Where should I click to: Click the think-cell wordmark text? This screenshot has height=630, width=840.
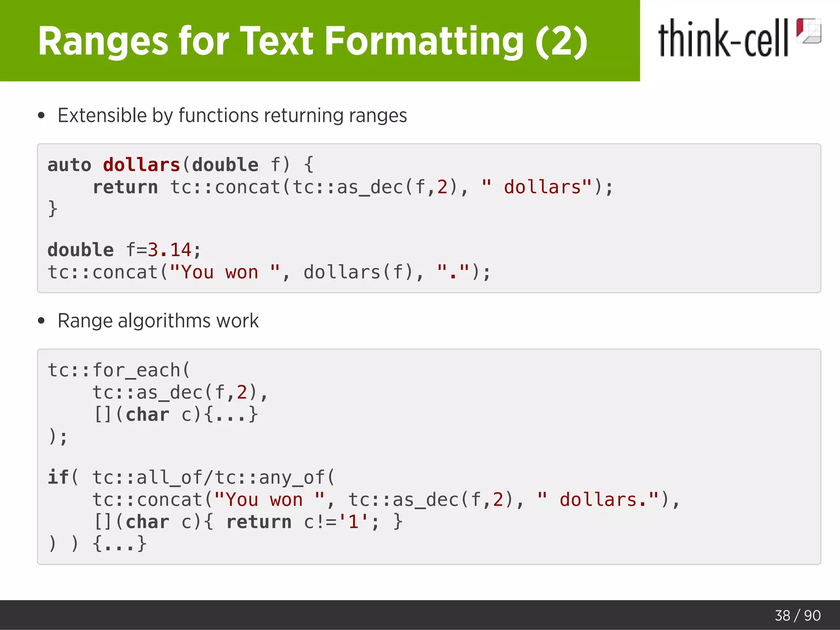click(723, 38)
